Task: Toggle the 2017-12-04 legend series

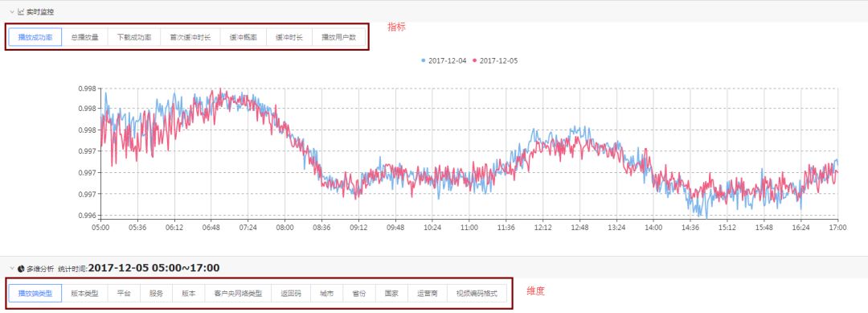Action: (x=444, y=60)
